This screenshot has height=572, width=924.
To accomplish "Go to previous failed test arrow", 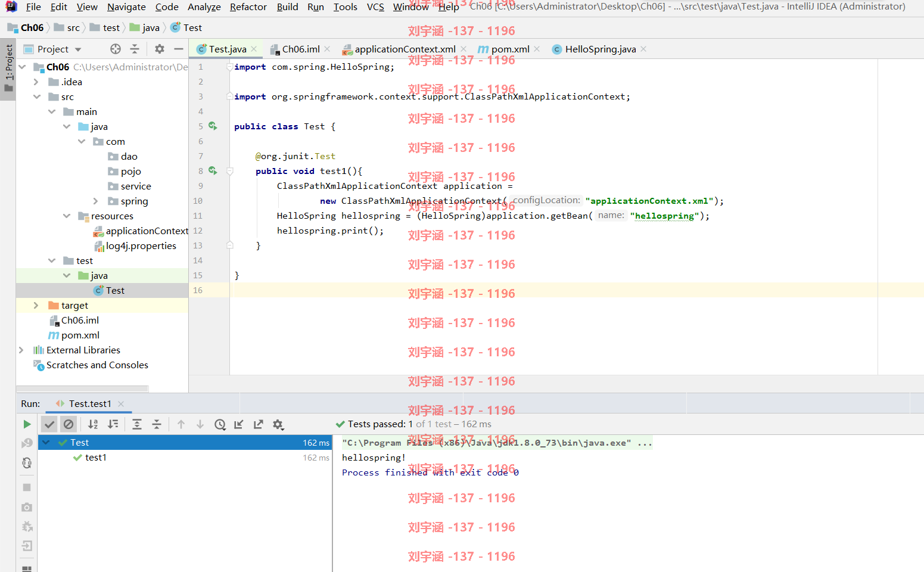I will [x=181, y=424].
